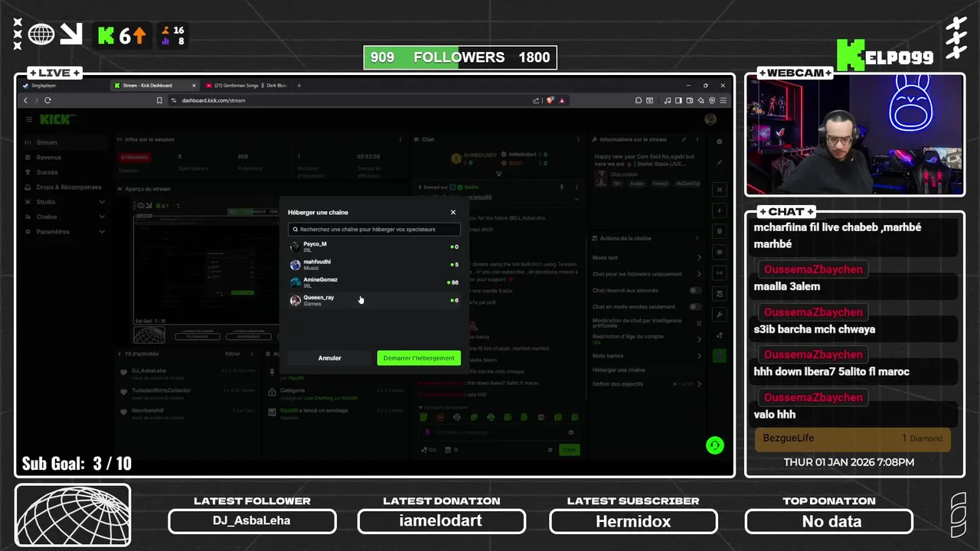
Task: Toggle the browser sidebar panel icon
Action: pos(678,100)
